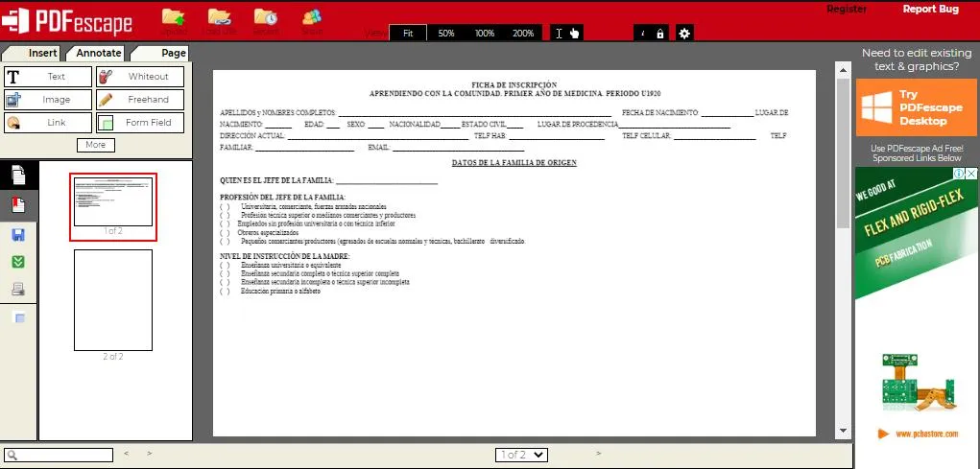Select the text cursor selection tool
The height and width of the screenshot is (469, 980).
(559, 34)
